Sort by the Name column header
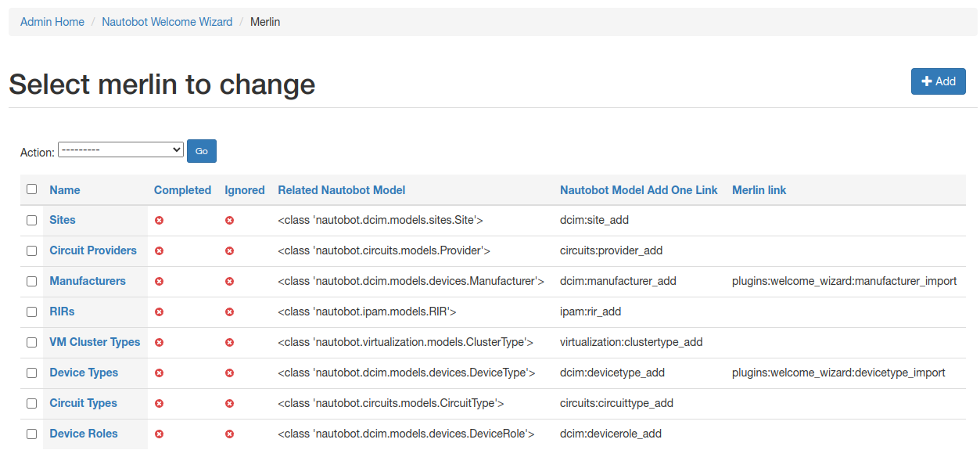 64,190
